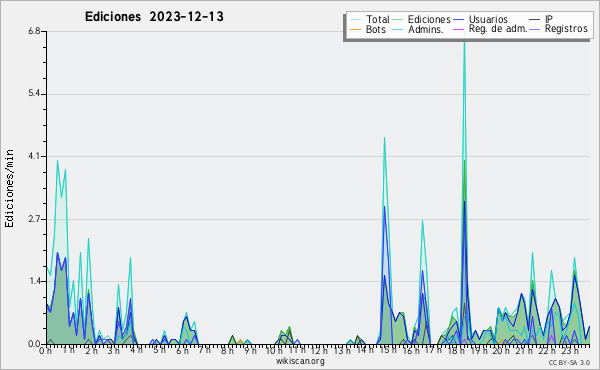
Task: Click the Registros legend label
Action: [x=566, y=29]
